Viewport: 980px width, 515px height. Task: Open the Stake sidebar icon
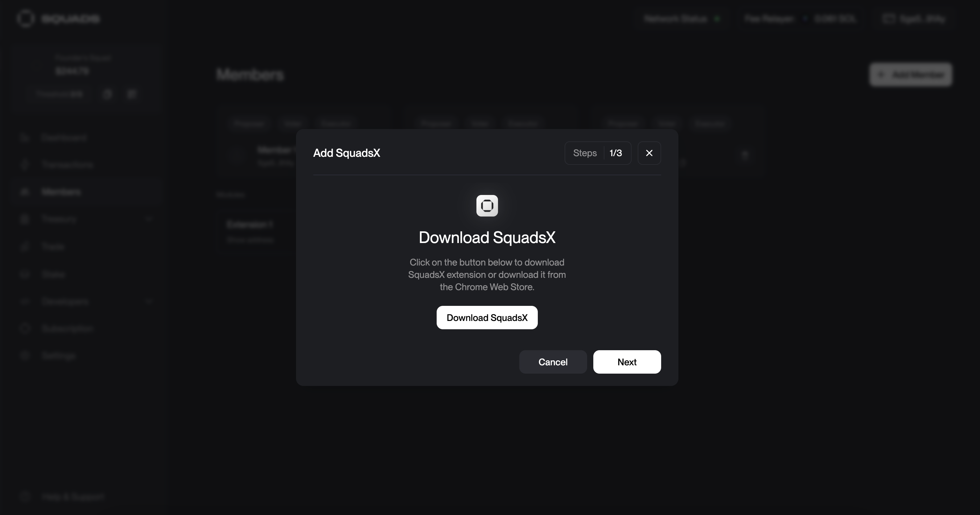click(25, 274)
